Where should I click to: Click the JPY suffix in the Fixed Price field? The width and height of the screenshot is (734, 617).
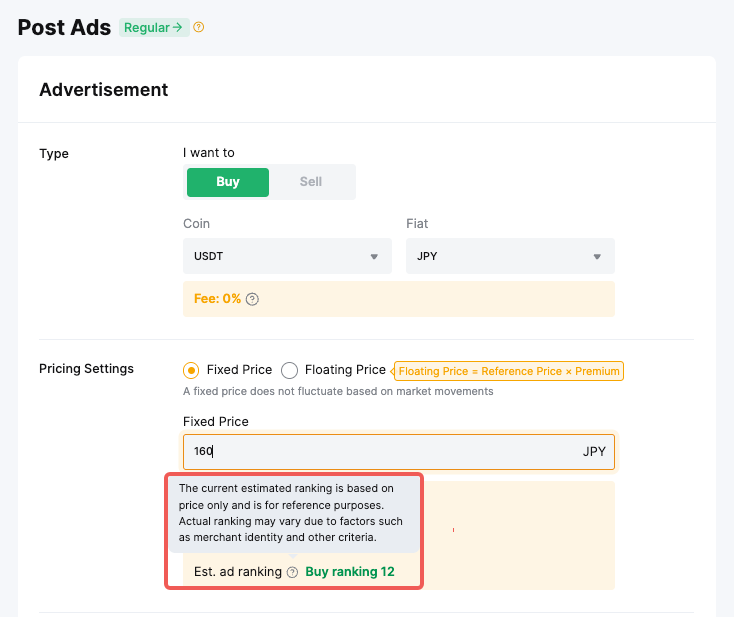(594, 452)
